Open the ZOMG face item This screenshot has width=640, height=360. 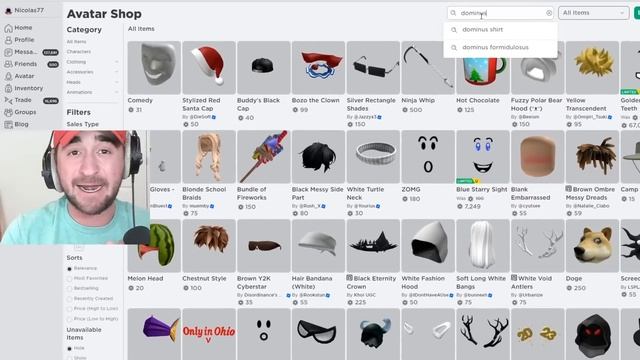tap(428, 157)
